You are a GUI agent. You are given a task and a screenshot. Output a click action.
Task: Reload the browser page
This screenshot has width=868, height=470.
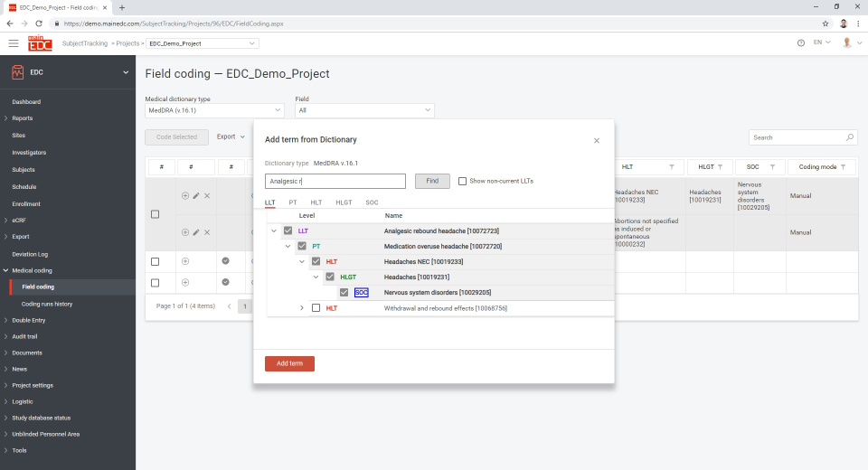(x=39, y=23)
